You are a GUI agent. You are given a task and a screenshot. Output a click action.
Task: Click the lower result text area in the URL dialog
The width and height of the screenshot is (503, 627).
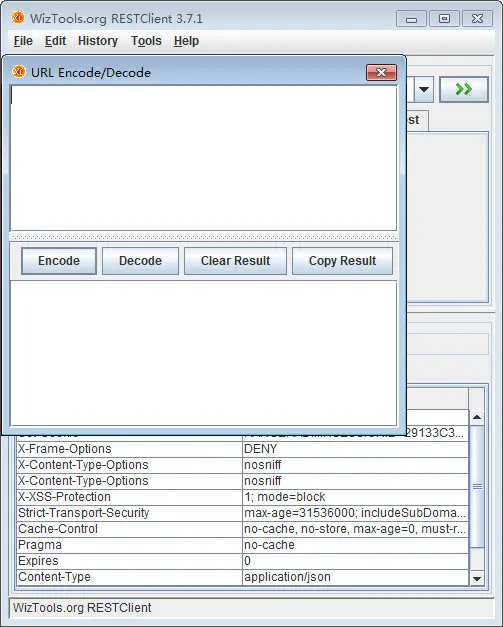click(x=204, y=353)
